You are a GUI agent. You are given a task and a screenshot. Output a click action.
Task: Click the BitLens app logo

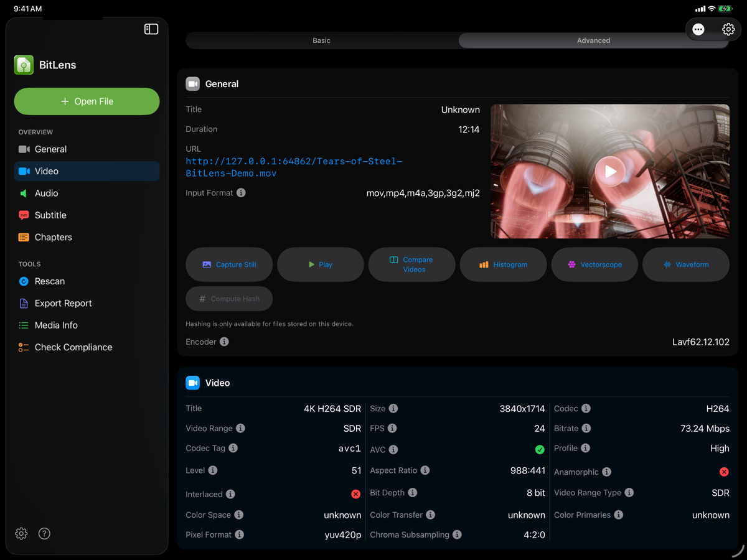point(24,65)
